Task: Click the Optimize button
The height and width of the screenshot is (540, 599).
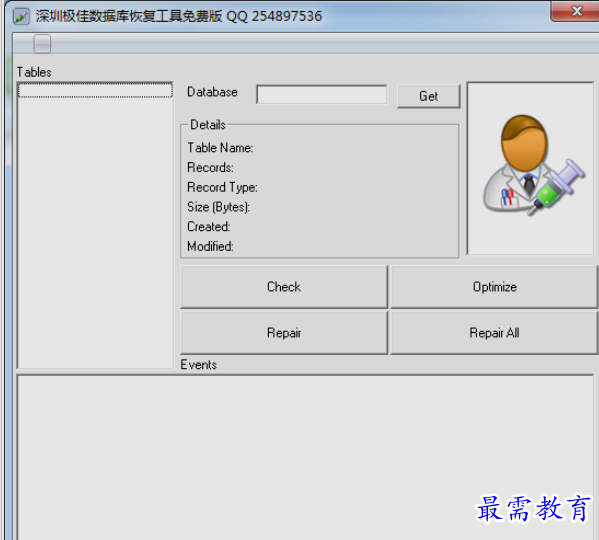Action: point(494,287)
